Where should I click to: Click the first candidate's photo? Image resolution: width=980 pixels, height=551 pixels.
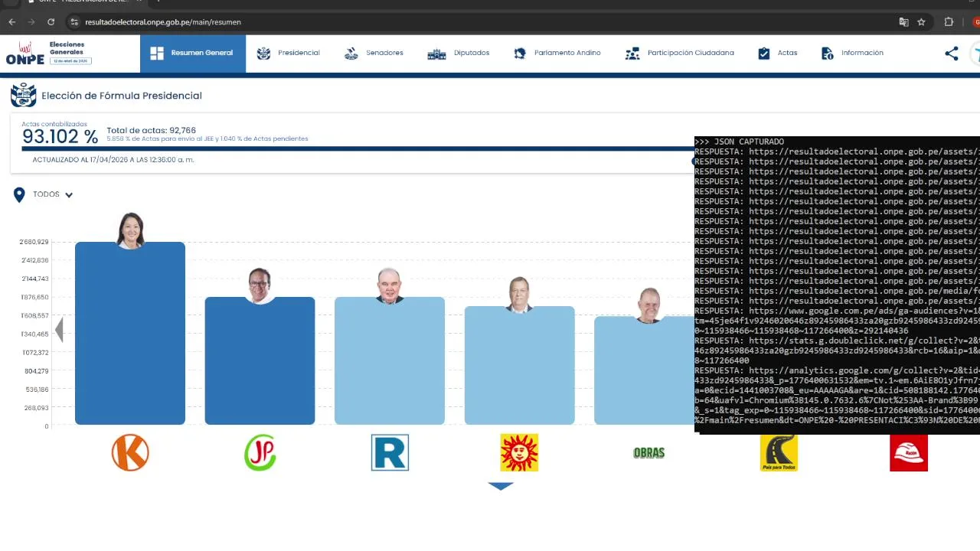click(x=130, y=230)
